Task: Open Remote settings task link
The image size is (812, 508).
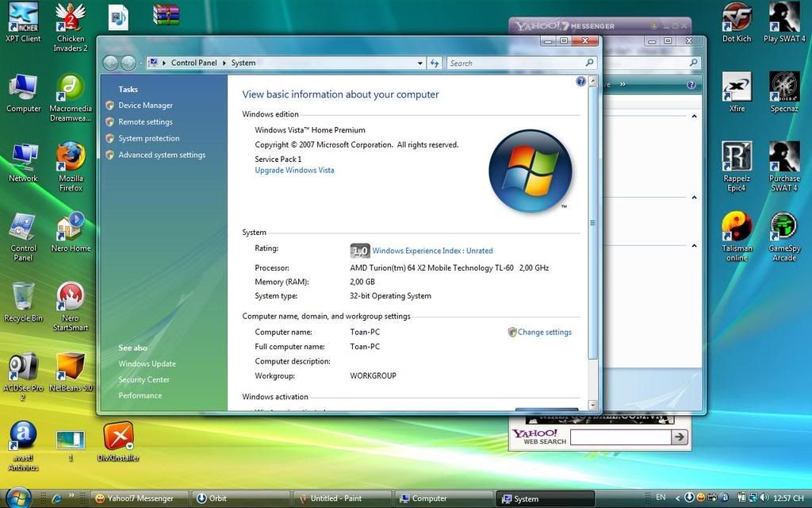Action: click(146, 121)
